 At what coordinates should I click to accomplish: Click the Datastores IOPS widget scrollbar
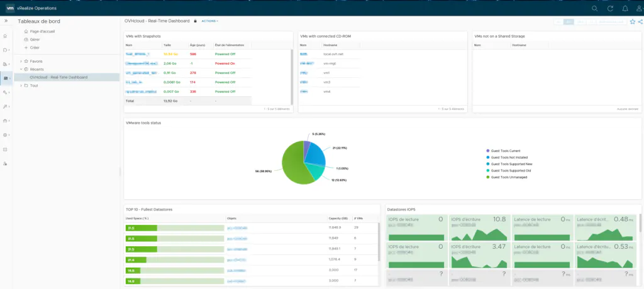coord(640,223)
